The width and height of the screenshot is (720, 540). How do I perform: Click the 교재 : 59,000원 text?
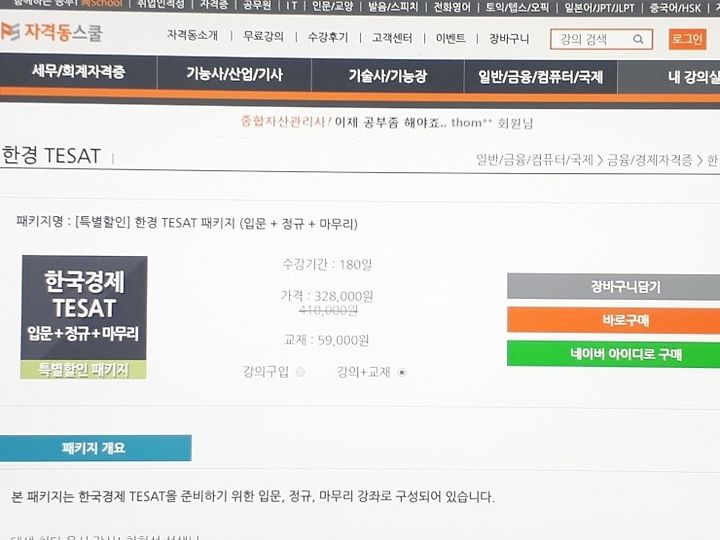(x=326, y=340)
